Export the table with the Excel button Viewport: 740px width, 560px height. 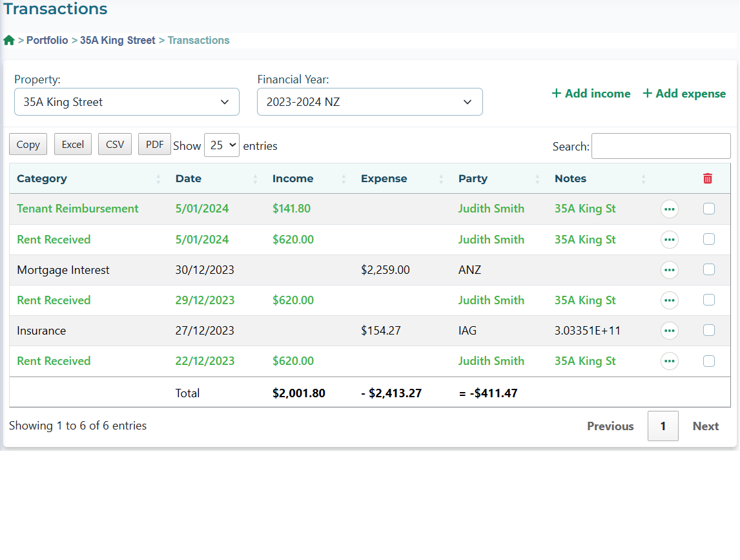[x=73, y=144]
